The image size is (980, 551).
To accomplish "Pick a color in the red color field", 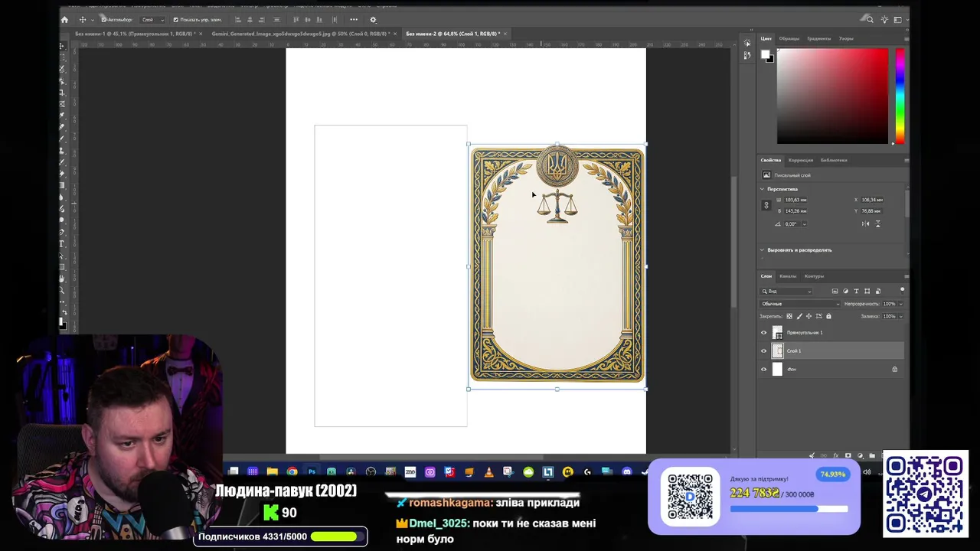I will [x=832, y=96].
